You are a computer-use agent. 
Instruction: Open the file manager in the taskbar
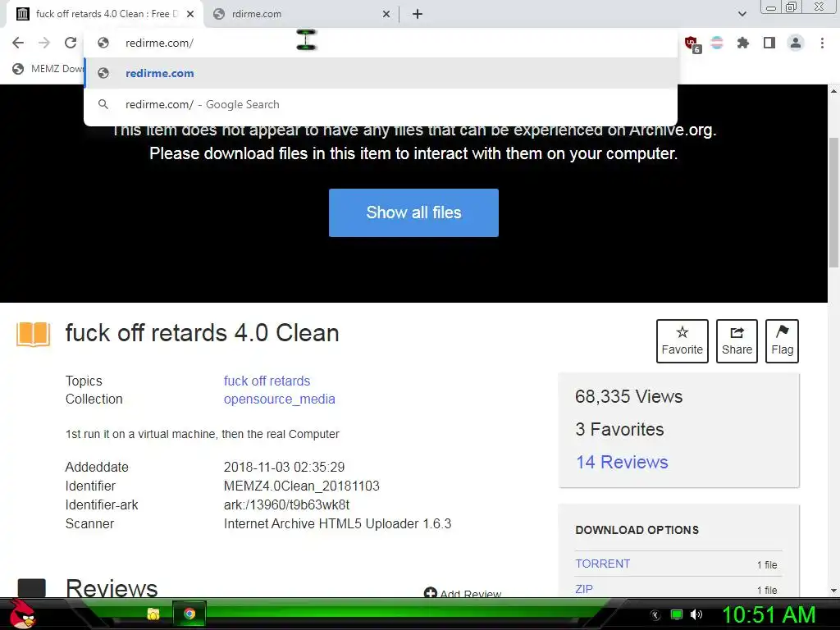pos(153,614)
